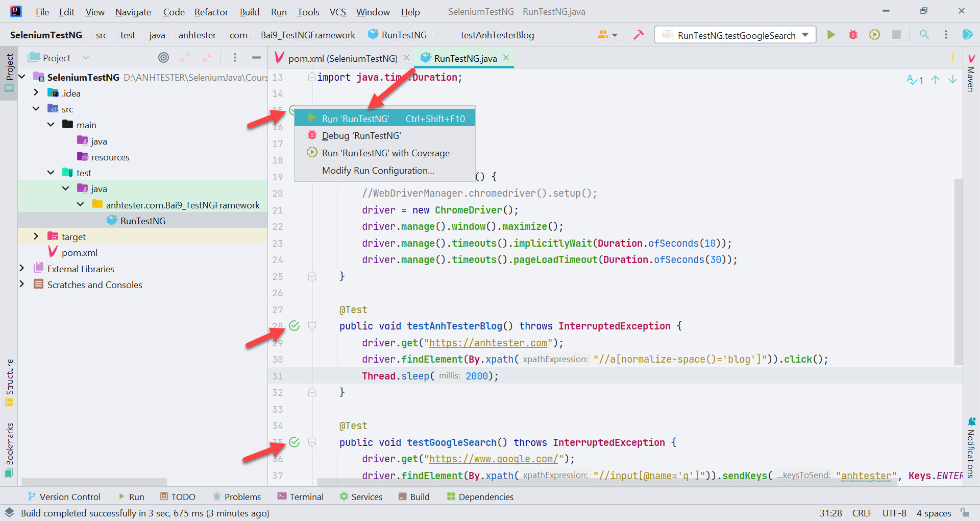
Task: Expand External Libraries node
Action: coord(22,268)
